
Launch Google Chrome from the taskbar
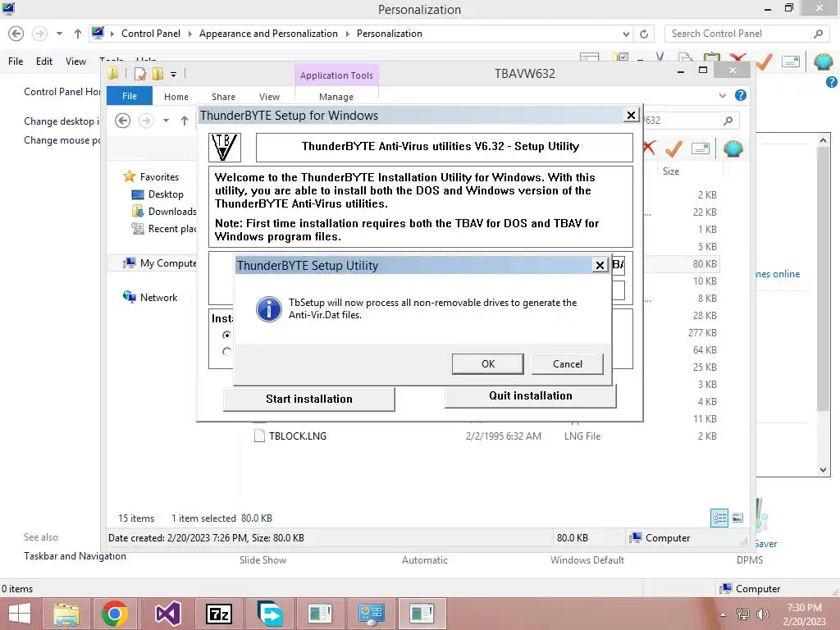(114, 614)
